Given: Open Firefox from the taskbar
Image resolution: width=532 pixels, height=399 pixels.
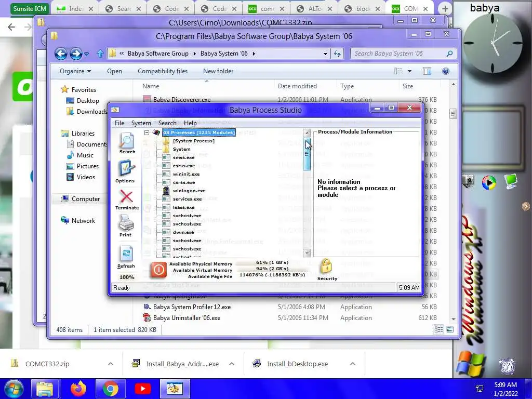Looking at the screenshot, I should point(78,389).
